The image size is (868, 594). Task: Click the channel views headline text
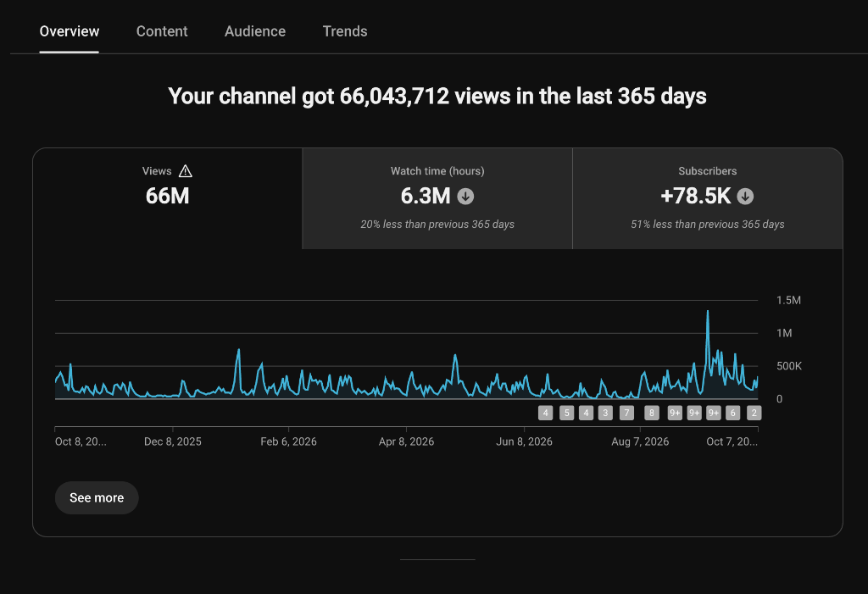pos(437,97)
